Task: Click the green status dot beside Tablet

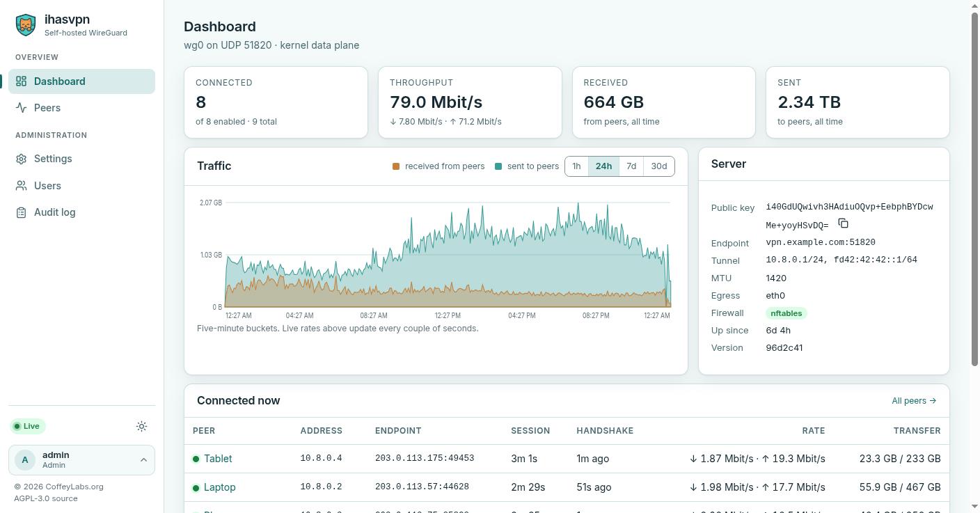Action: pos(196,459)
